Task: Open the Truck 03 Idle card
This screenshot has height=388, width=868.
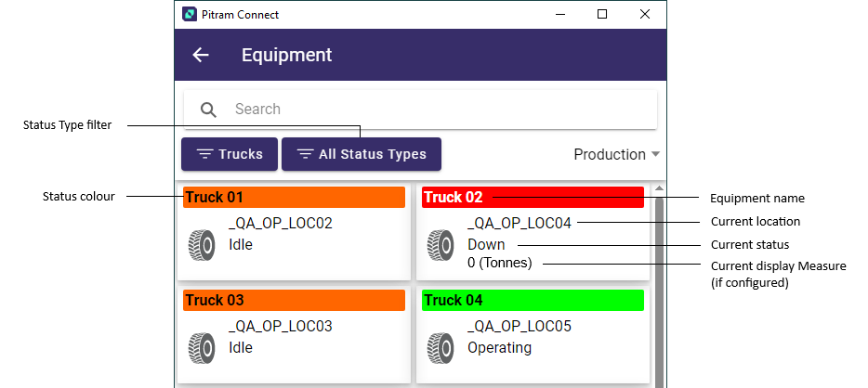Action: [294, 335]
